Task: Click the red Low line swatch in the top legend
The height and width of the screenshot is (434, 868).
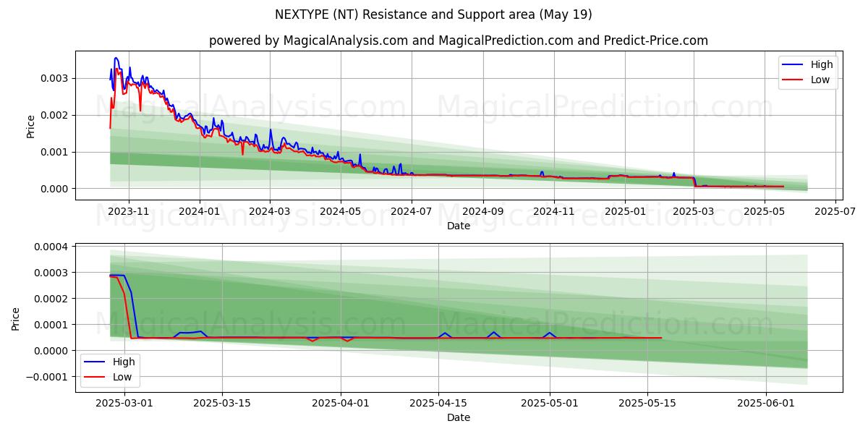Action: click(793, 80)
